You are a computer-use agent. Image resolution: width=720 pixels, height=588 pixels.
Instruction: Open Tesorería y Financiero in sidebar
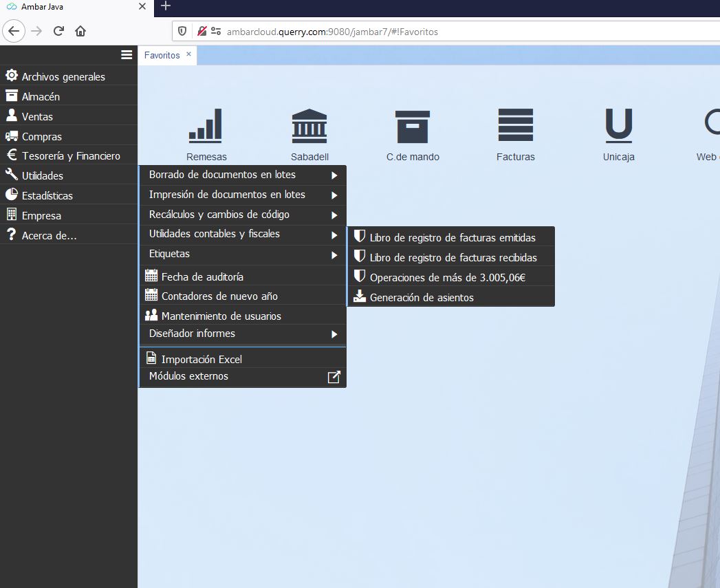click(x=70, y=156)
